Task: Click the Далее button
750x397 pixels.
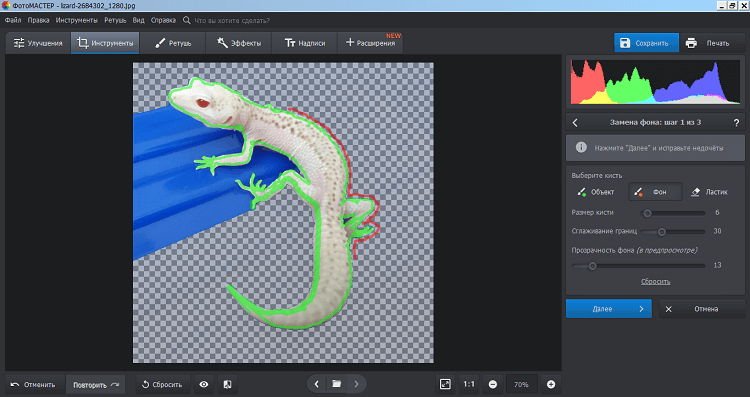Action: [x=608, y=309]
